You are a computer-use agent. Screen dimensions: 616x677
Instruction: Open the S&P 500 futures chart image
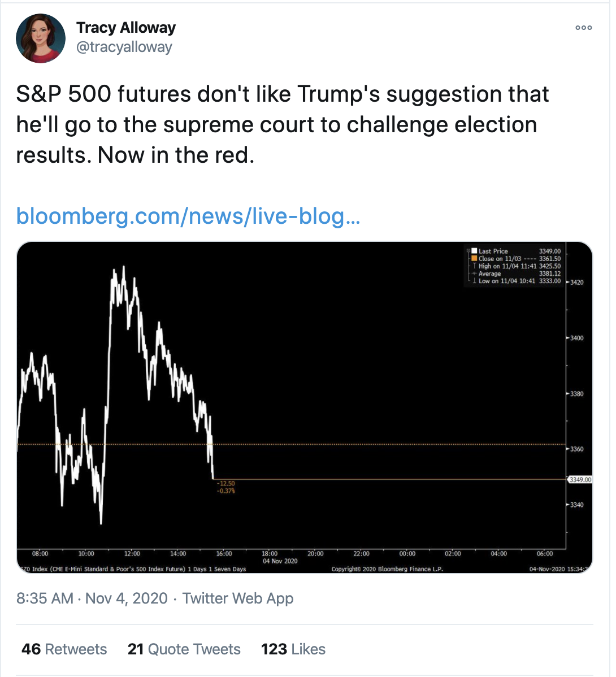tap(305, 407)
